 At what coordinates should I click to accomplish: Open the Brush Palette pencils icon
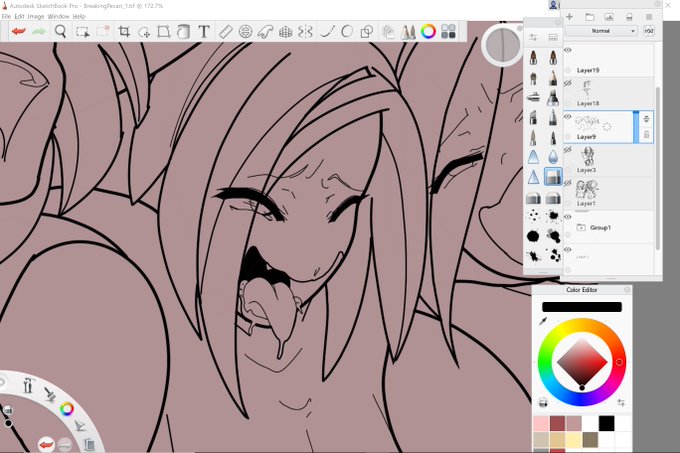pos(408,32)
